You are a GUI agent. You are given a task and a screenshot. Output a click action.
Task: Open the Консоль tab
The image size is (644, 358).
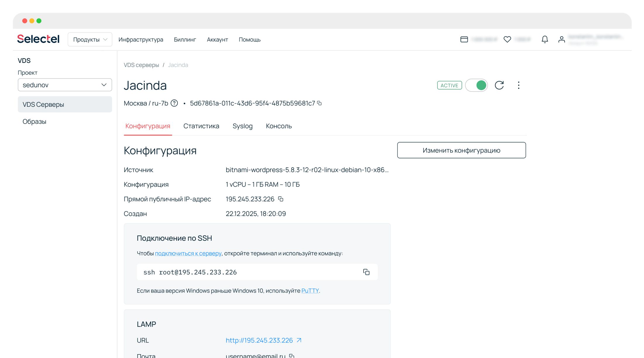coord(279,126)
